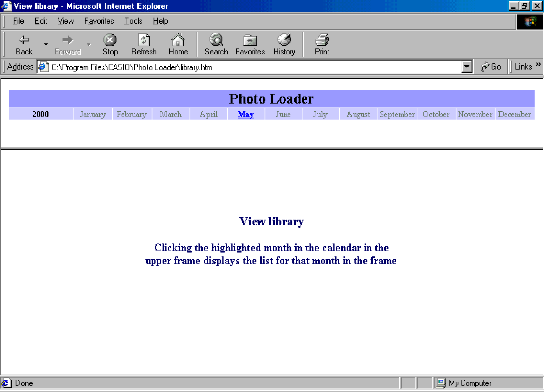Click the status bar page icon
This screenshot has width=544, height=392.
click(x=6, y=383)
